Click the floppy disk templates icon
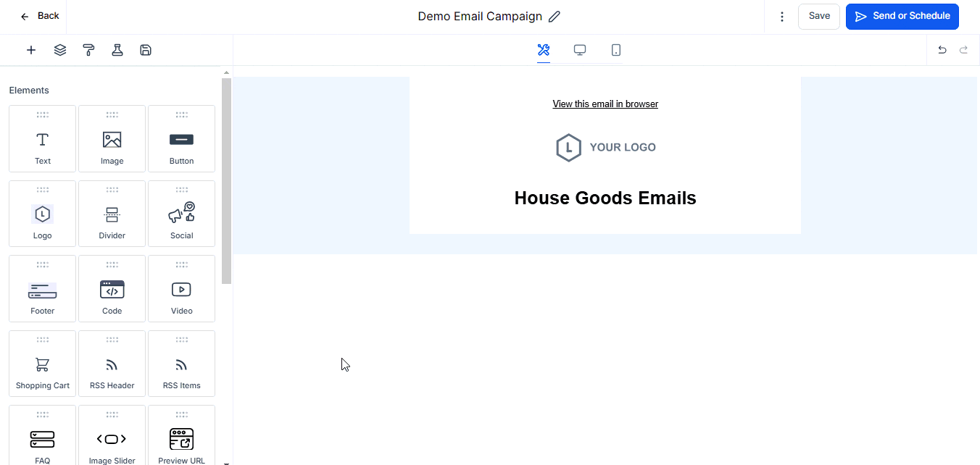Image resolution: width=980 pixels, height=465 pixels. 146,50
